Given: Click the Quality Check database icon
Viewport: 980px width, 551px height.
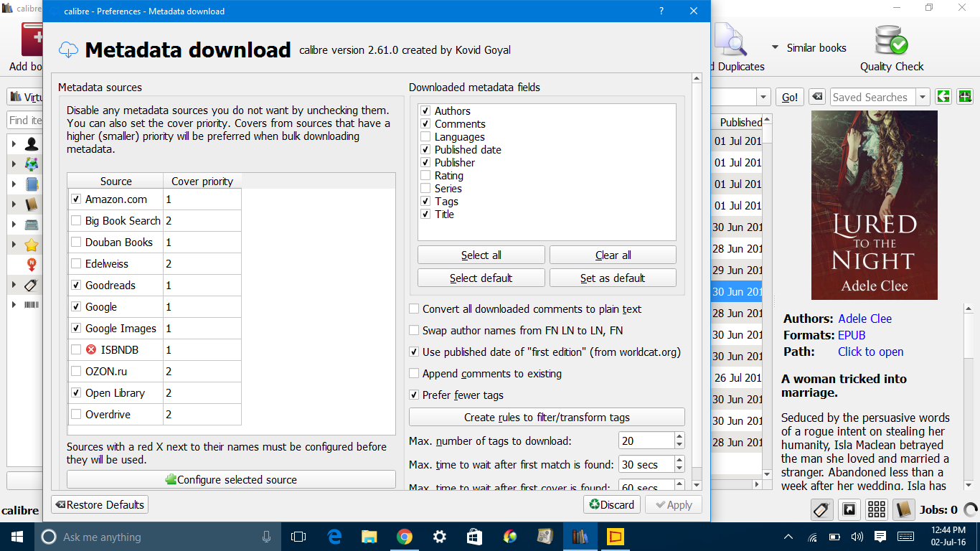Looking at the screenshot, I should pos(892,40).
